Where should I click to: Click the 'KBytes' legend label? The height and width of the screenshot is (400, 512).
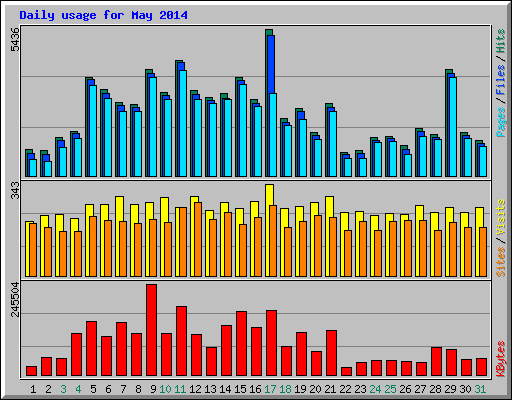coord(501,359)
